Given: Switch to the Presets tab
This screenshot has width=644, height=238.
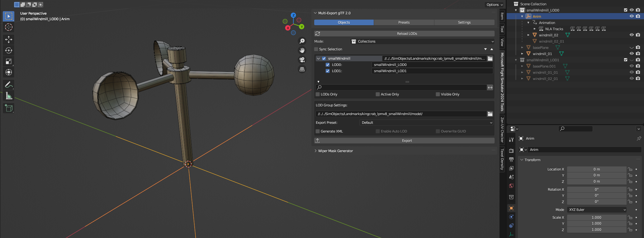Looking at the screenshot, I should [x=404, y=22].
